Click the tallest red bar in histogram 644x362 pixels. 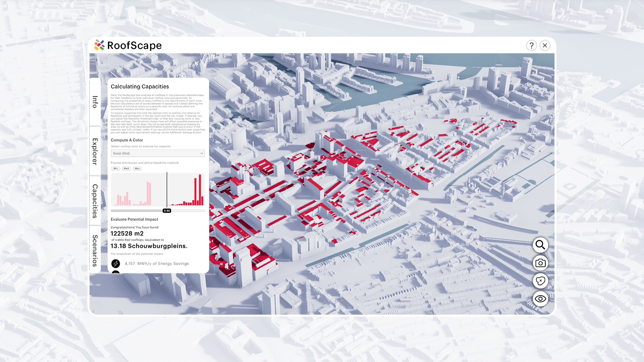pyautogui.click(x=200, y=190)
